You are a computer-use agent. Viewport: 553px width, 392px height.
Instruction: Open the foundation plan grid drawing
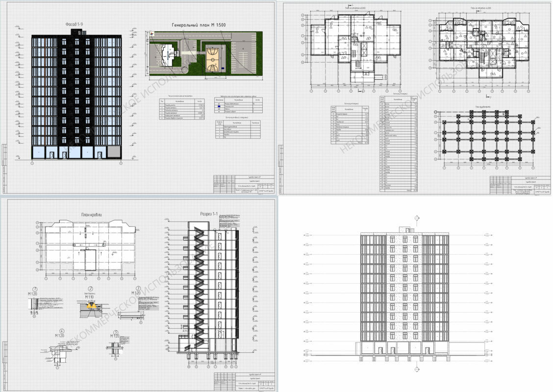[488, 137]
